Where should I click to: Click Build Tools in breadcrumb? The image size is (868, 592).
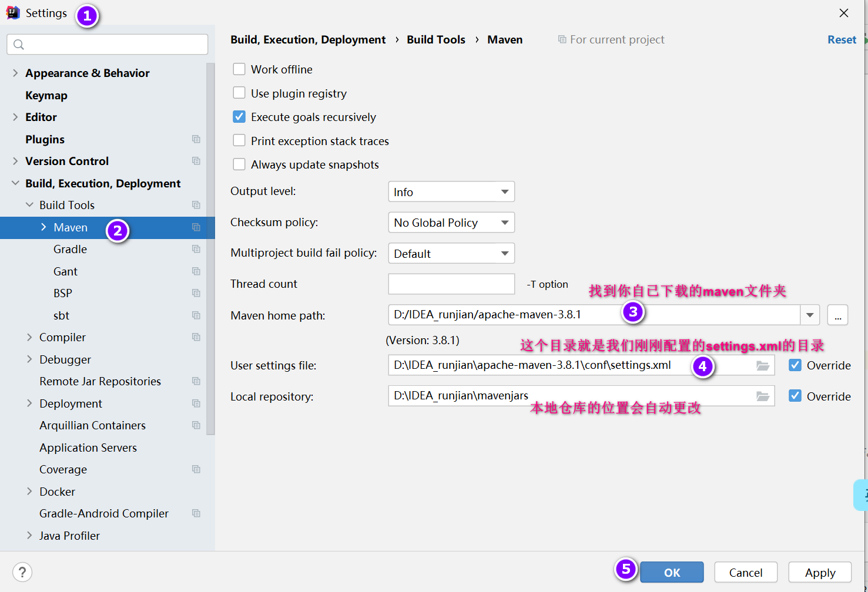click(x=436, y=39)
